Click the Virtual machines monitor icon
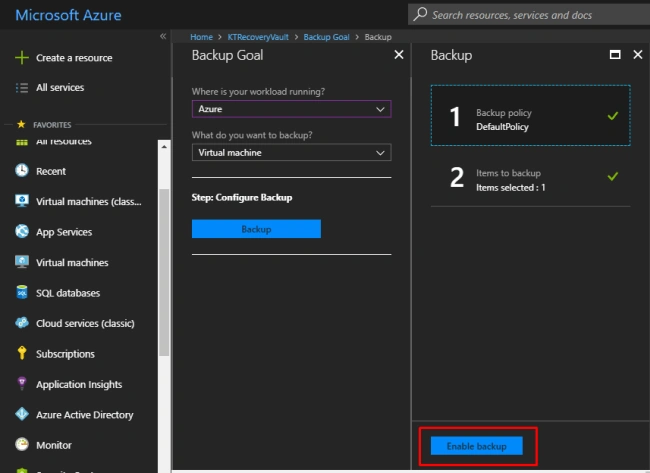650x473 pixels. (x=22, y=262)
